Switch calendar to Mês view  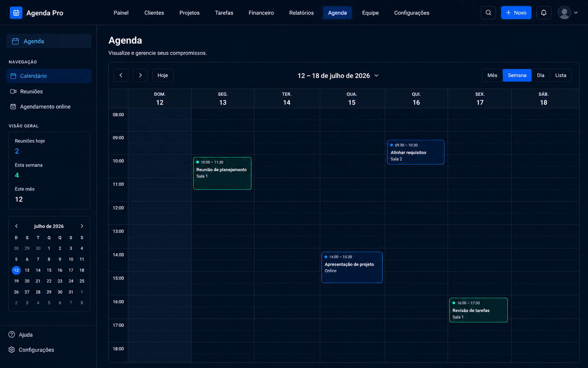point(492,75)
